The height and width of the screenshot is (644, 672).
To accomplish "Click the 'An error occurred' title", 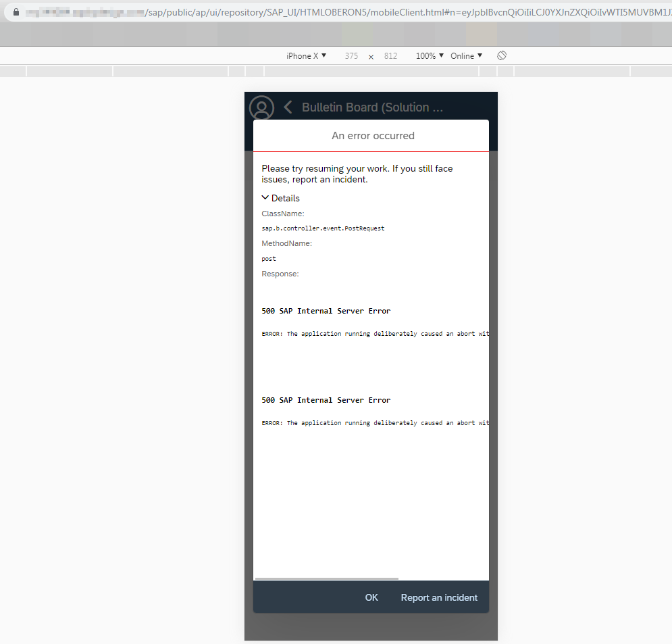I will [x=373, y=136].
